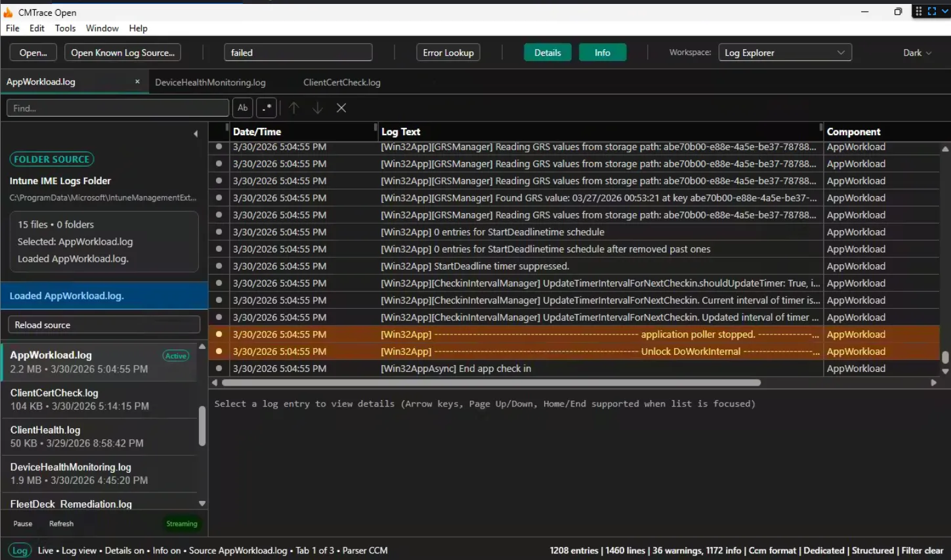Open the Dark theme selector

(917, 52)
